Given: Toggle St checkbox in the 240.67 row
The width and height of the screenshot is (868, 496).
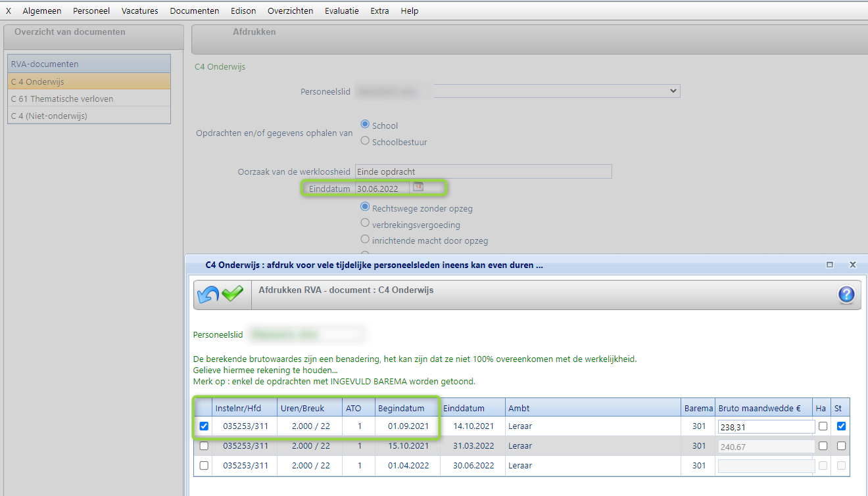Looking at the screenshot, I should [x=841, y=445].
